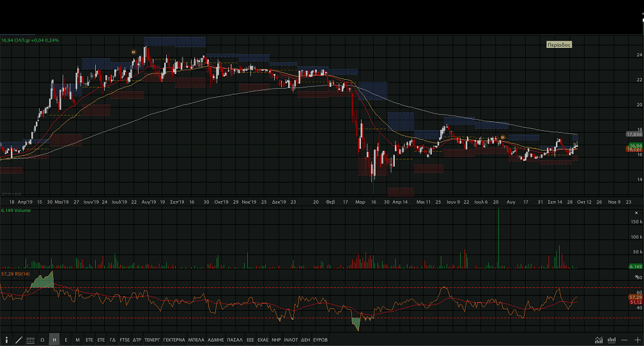Open the watchlist table icon
This screenshot has height=346, width=644.
(31, 340)
